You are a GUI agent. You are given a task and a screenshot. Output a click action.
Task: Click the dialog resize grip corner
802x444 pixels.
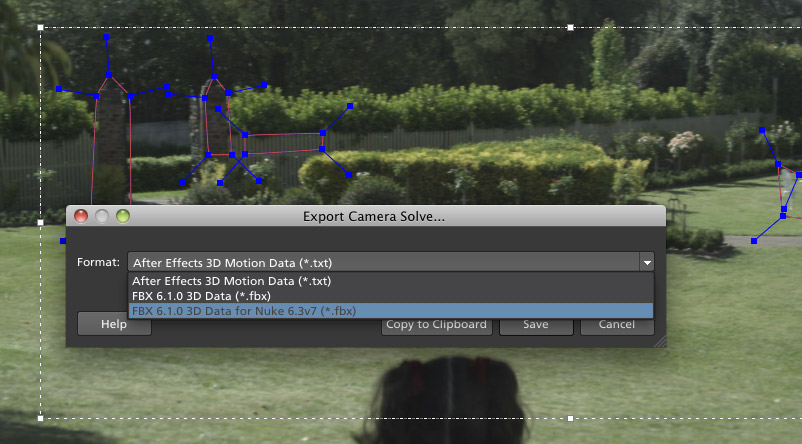[660, 342]
